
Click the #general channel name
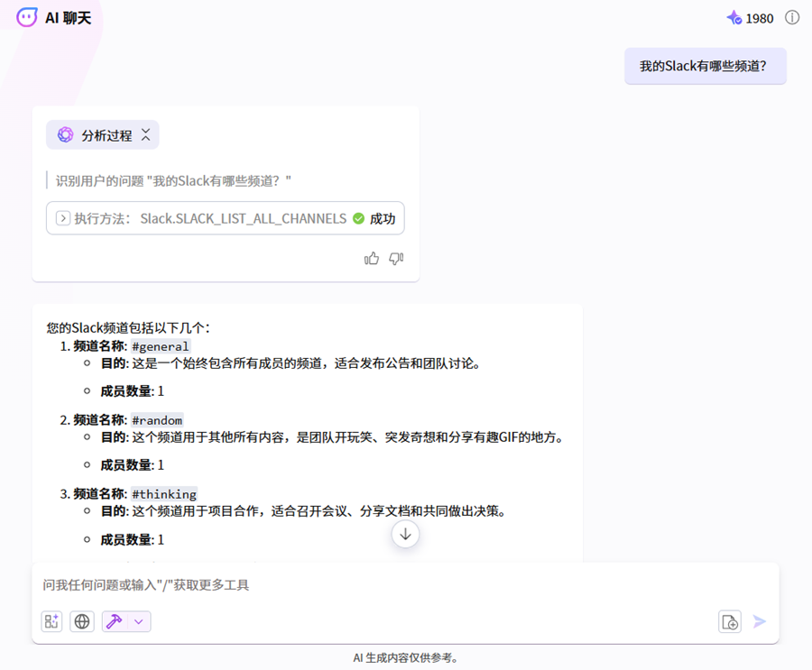161,346
